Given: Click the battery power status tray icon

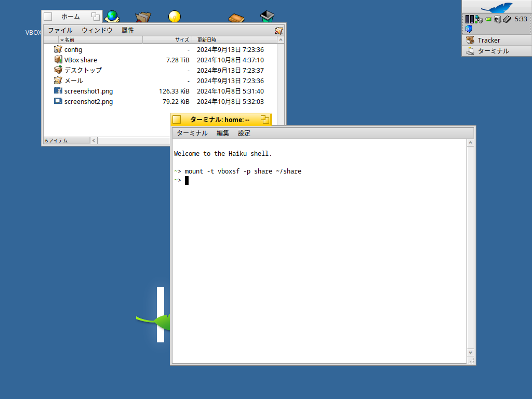Looking at the screenshot, I should point(488,19).
